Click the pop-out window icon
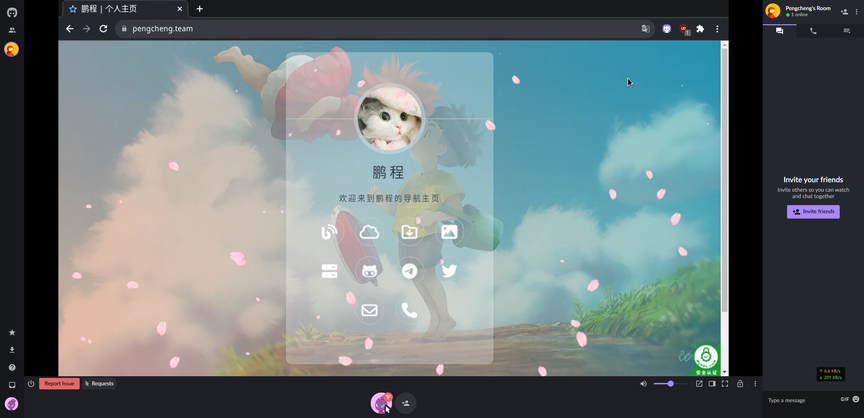 click(x=699, y=383)
